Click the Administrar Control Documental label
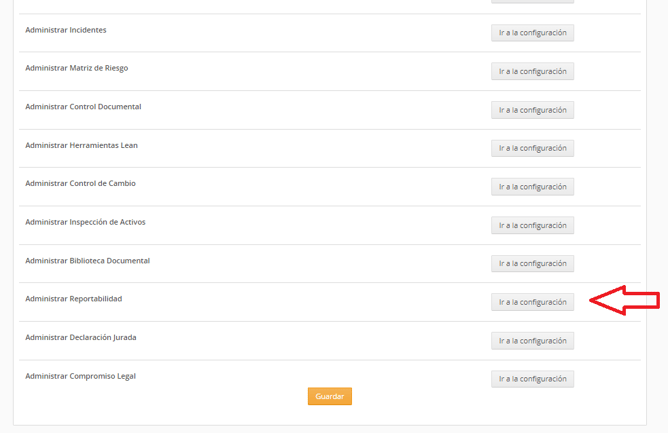The image size is (668, 433). [x=83, y=107]
